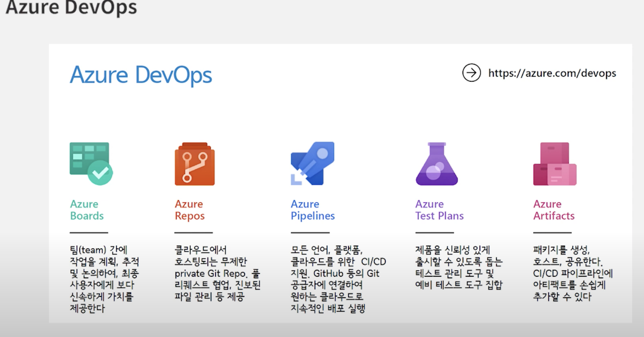Image resolution: width=644 pixels, height=337 pixels.
Task: Open the https://azure.com/devops link
Action: point(552,73)
